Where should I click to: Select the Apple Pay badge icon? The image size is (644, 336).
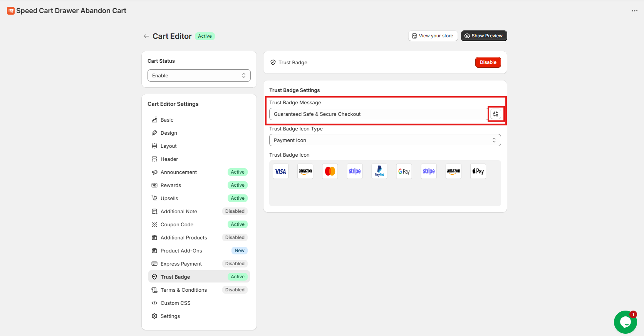pyautogui.click(x=478, y=171)
